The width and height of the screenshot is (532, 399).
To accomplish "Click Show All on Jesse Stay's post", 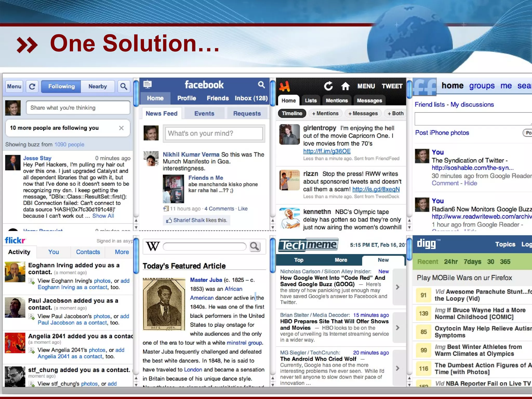I will pyautogui.click(x=103, y=216).
